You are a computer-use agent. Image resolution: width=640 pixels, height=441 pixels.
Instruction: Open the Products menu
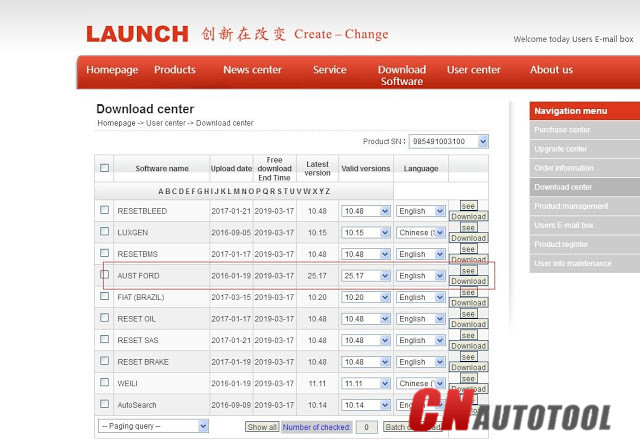pyautogui.click(x=175, y=70)
